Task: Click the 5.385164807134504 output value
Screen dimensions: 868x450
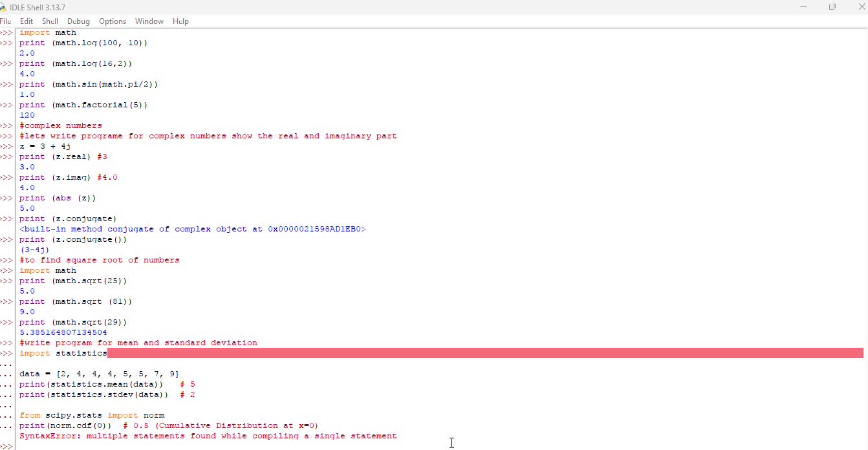Action: pos(63,332)
